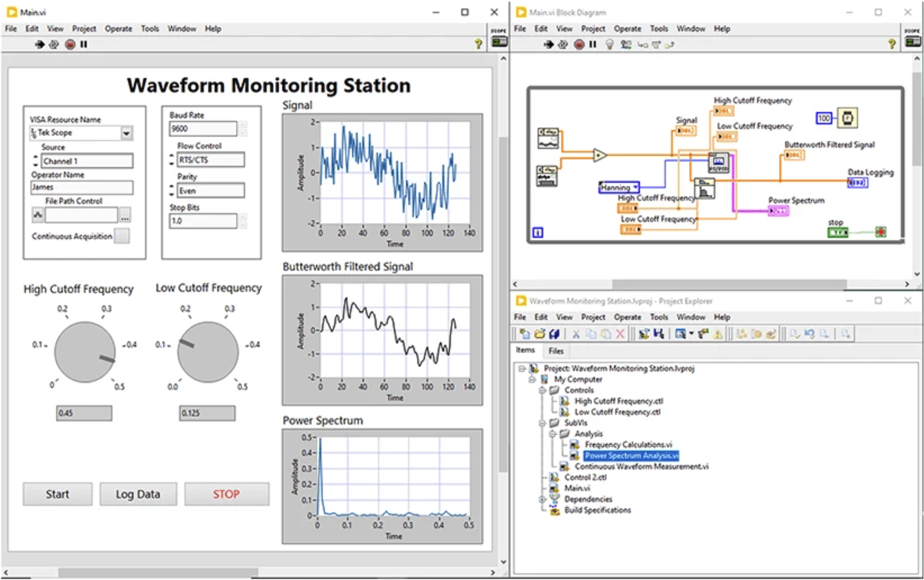Click Abort Execution in front panel toolbar
The image size is (924, 580).
coord(70,44)
